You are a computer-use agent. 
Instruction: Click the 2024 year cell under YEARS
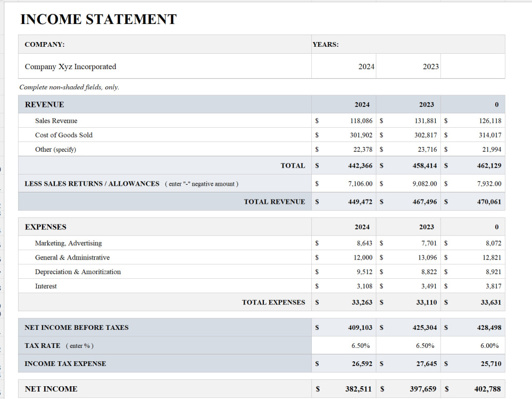(x=344, y=66)
